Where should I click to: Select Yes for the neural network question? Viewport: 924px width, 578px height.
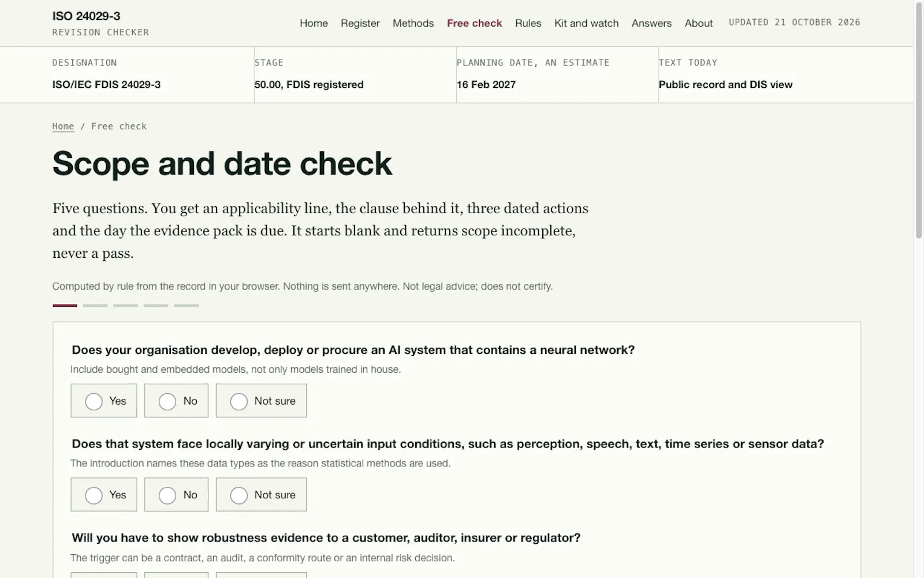(104, 401)
